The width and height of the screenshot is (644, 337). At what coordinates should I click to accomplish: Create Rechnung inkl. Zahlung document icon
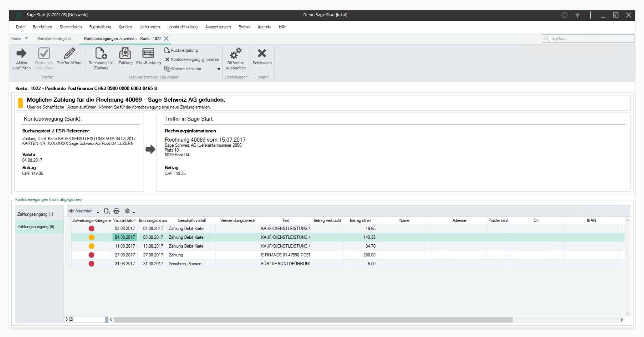click(x=101, y=53)
